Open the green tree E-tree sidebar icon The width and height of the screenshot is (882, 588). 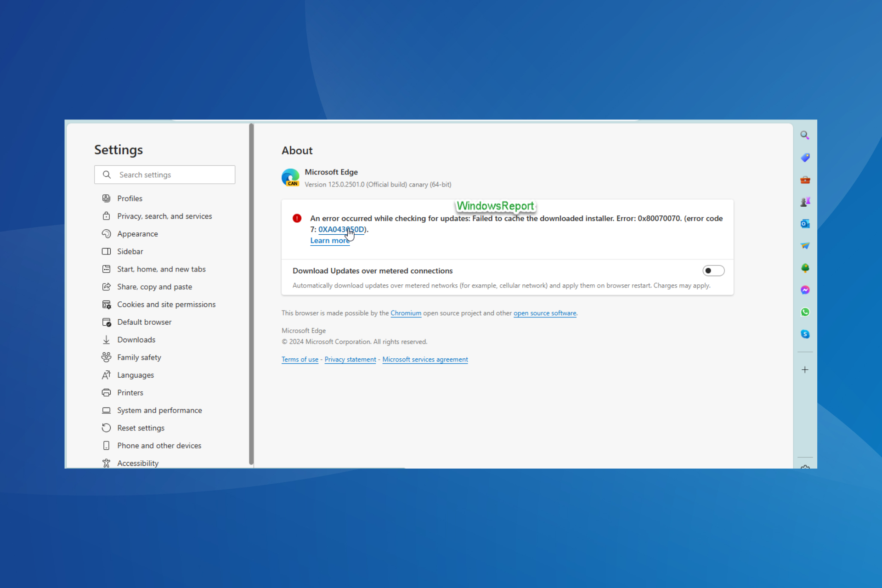click(x=805, y=268)
